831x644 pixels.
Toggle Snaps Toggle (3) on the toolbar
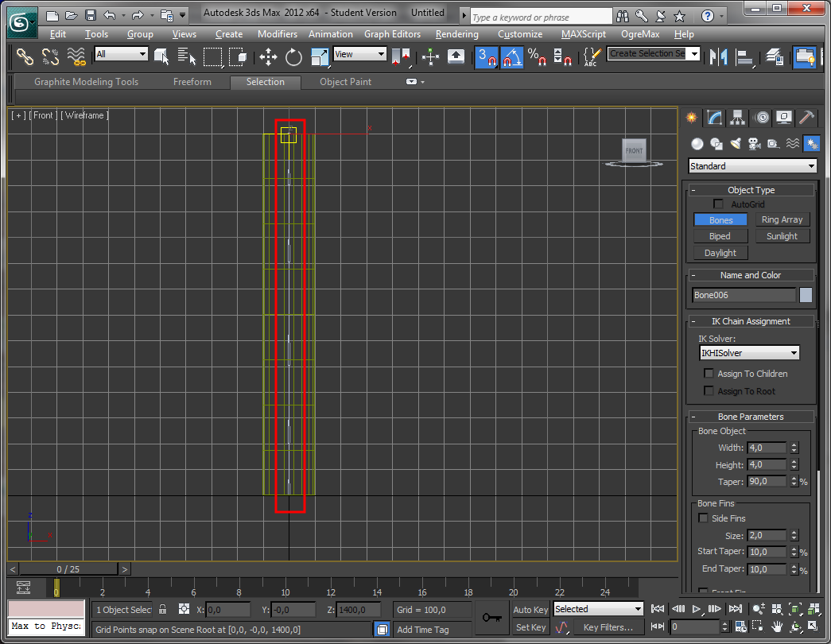click(486, 57)
